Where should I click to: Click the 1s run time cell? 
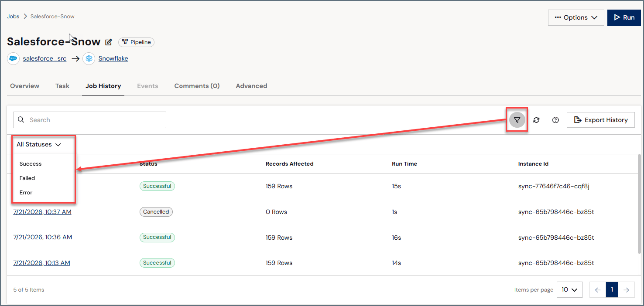pyautogui.click(x=395, y=212)
